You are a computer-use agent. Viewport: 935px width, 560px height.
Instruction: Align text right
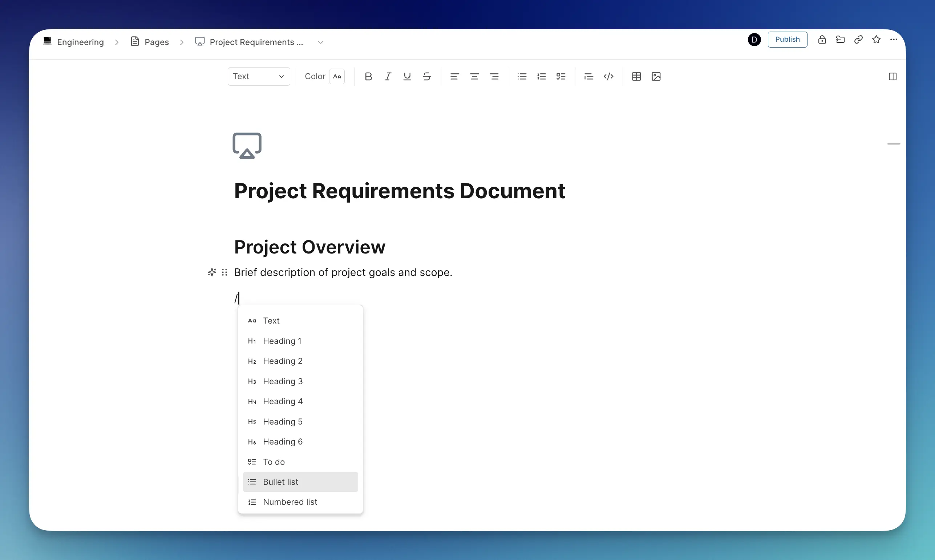pos(494,77)
